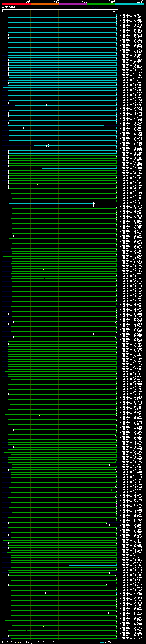Viewport: 146px width, 644px height.
Task: Select label UniRef100_Q17C54
Action: (x=131, y=450)
